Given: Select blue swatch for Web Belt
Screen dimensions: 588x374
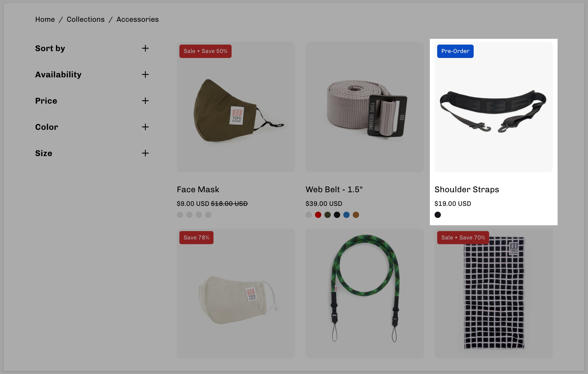Looking at the screenshot, I should [x=346, y=215].
